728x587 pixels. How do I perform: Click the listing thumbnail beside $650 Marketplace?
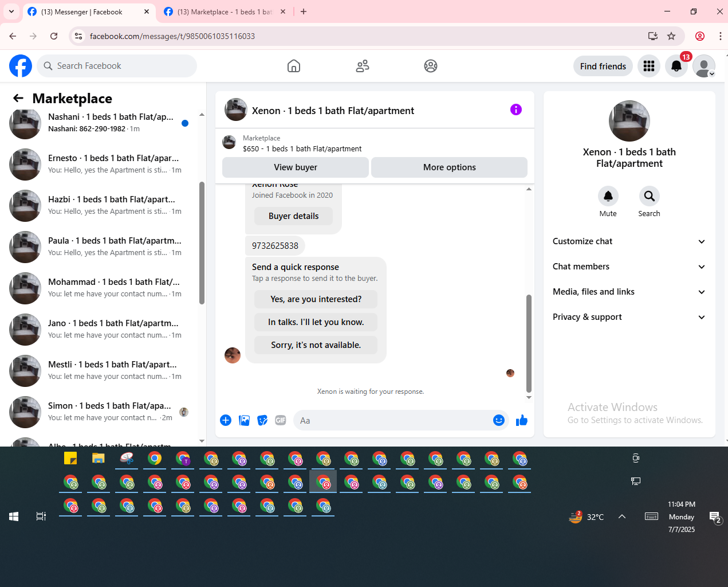229,143
